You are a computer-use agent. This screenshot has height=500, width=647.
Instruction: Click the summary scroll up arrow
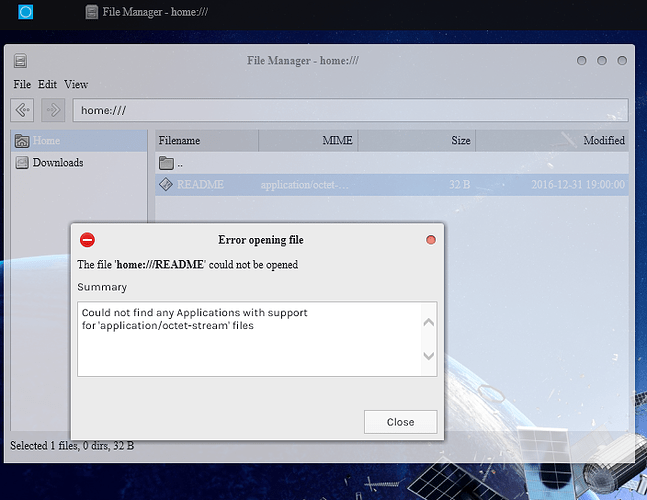[429, 322]
